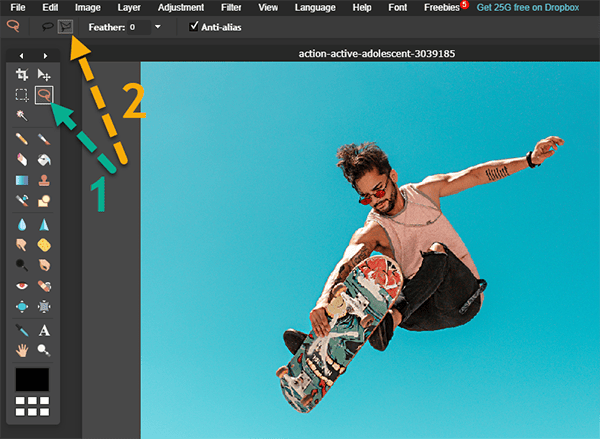Switch to freehand lasso mode

(x=46, y=27)
